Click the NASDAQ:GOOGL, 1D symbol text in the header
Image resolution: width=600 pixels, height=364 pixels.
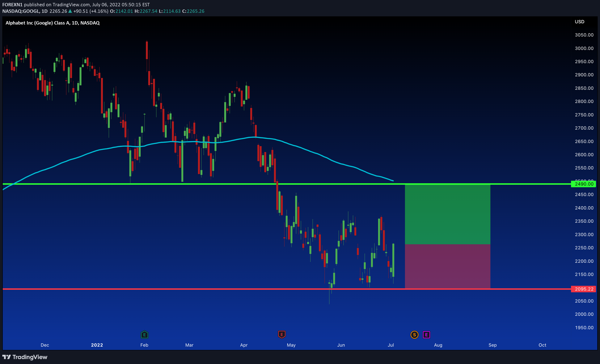[25, 11]
